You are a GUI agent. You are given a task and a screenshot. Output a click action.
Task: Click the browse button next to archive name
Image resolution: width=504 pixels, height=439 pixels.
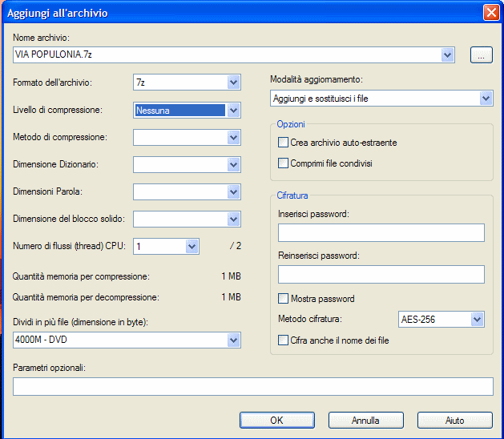[x=482, y=55]
